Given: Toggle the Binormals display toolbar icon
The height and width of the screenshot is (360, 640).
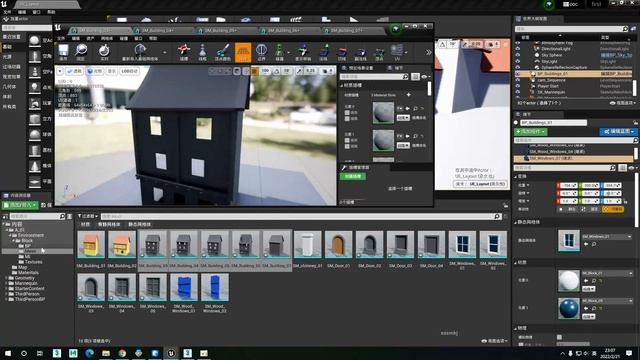Looking at the screenshot, I should pos(360,52).
